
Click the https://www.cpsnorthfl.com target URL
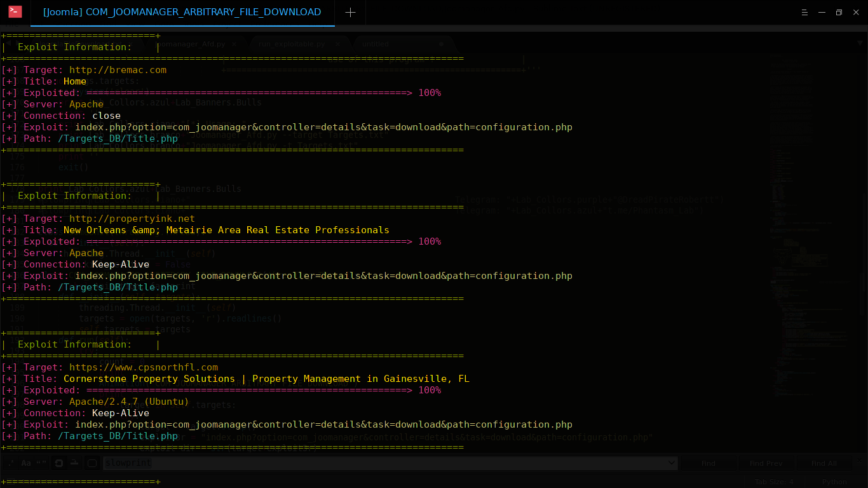[x=144, y=367]
